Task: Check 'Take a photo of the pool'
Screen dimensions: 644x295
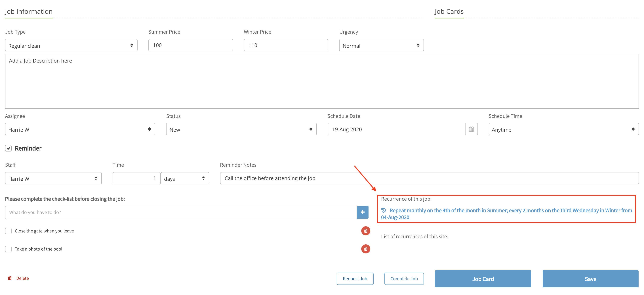Action: click(8, 249)
